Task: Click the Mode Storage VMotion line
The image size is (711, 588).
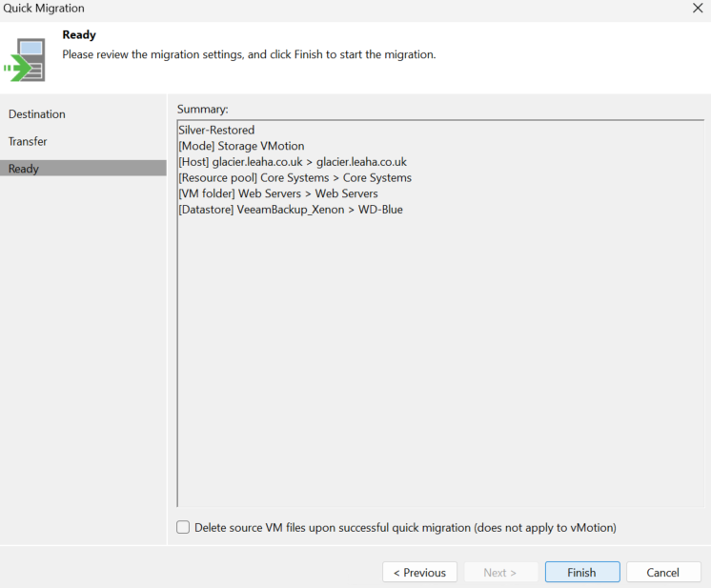Action: (x=241, y=146)
